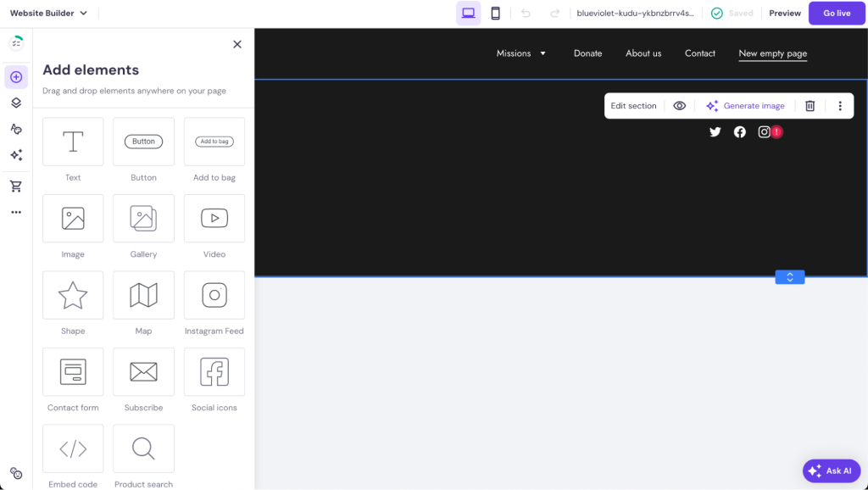Expand the Missions navigation dropdown
The width and height of the screenshot is (868, 490).
[x=520, y=53]
